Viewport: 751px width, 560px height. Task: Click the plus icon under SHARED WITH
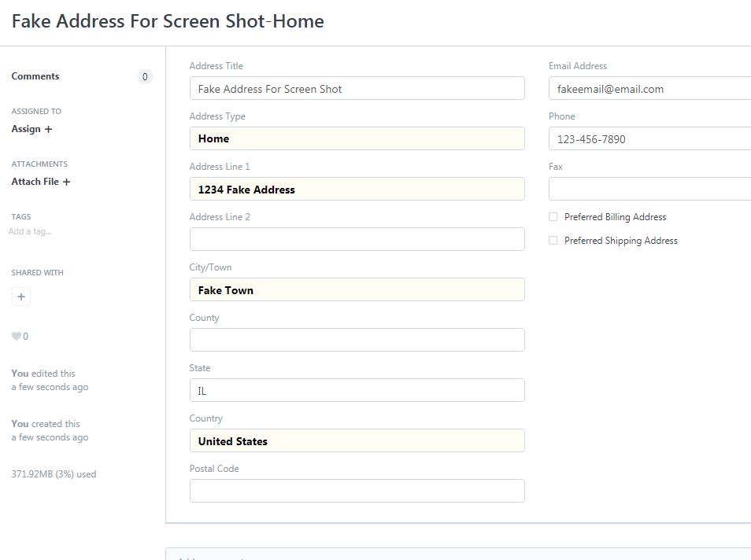coord(20,297)
